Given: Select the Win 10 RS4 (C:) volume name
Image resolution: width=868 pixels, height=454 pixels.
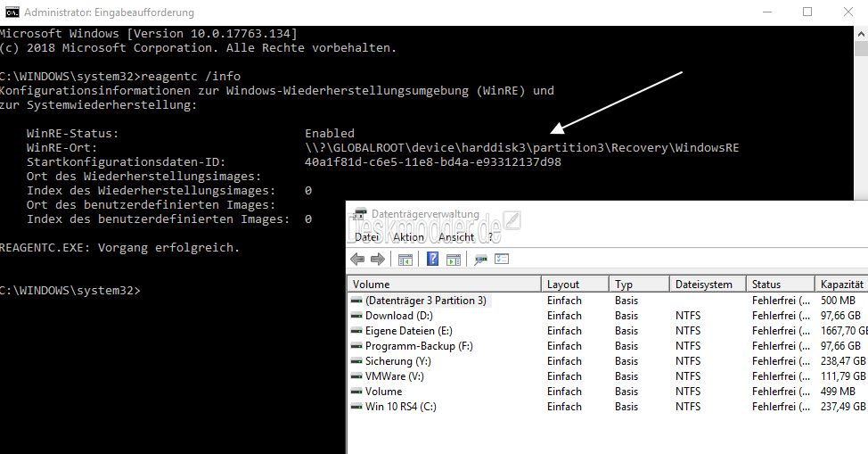Looking at the screenshot, I should (x=401, y=407).
